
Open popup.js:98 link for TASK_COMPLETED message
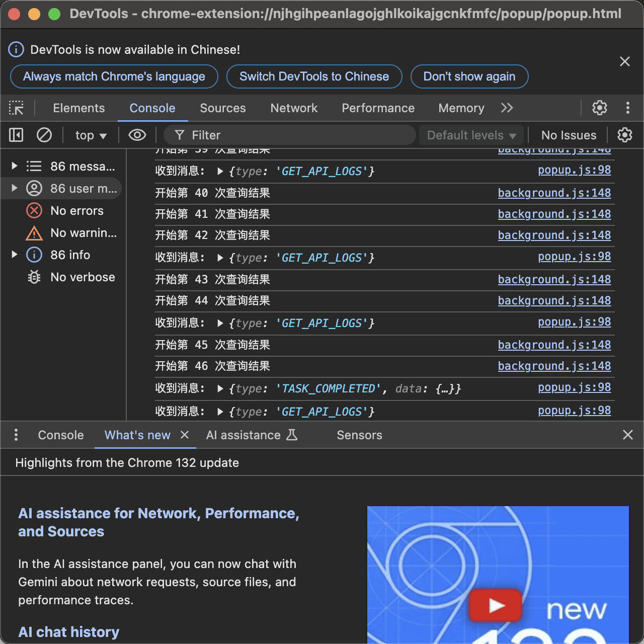pyautogui.click(x=575, y=387)
